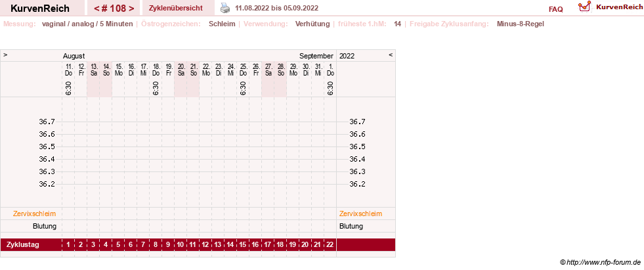Select date column 21. So

point(194,70)
